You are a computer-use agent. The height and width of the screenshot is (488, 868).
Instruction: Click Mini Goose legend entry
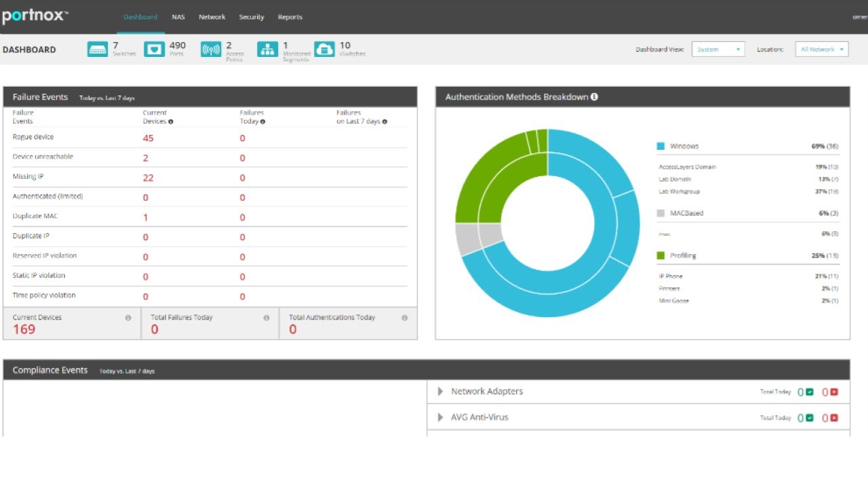[674, 301]
